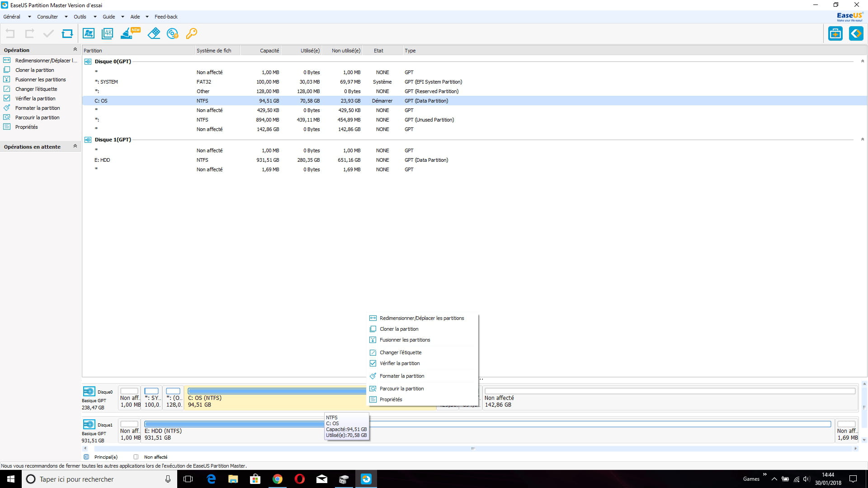Choose Parcourir la partition in context menu
868x488 pixels.
click(x=423, y=389)
